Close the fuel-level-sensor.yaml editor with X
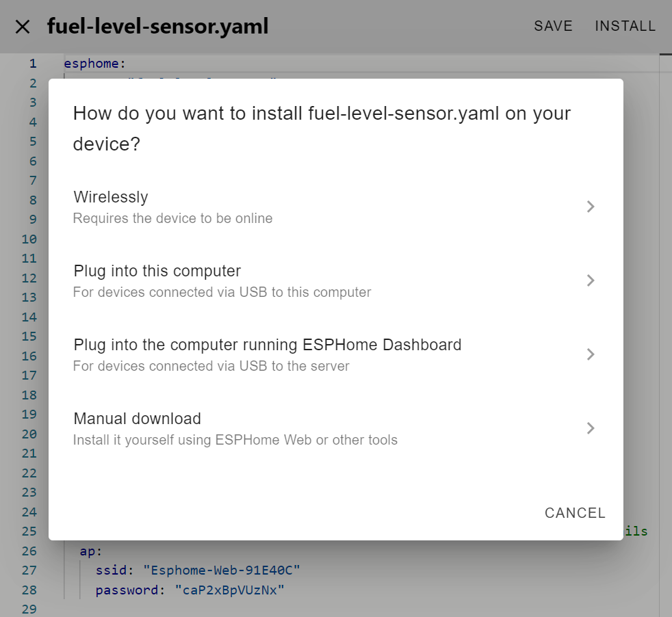 click(x=23, y=27)
